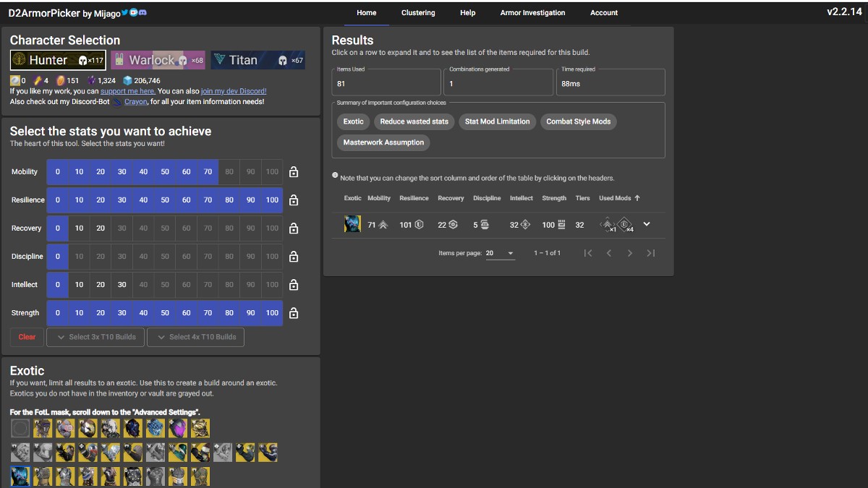Select the Hunter character class icon

coord(16,59)
